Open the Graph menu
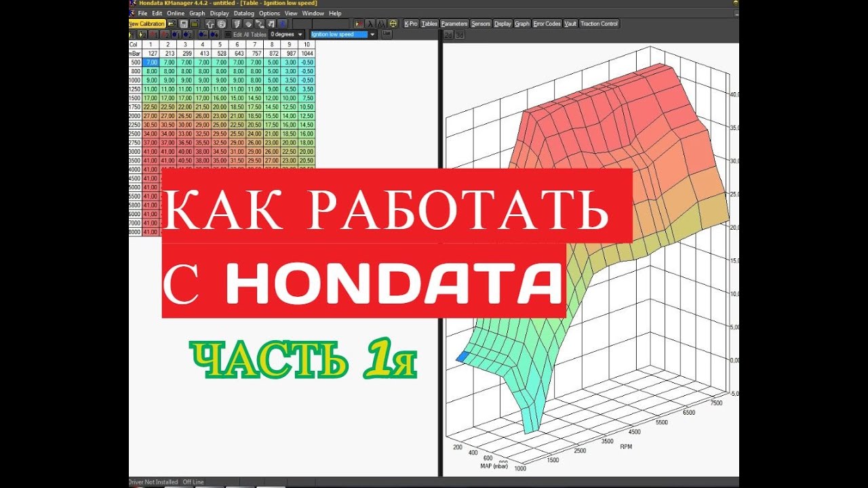The width and height of the screenshot is (868, 488). (197, 13)
